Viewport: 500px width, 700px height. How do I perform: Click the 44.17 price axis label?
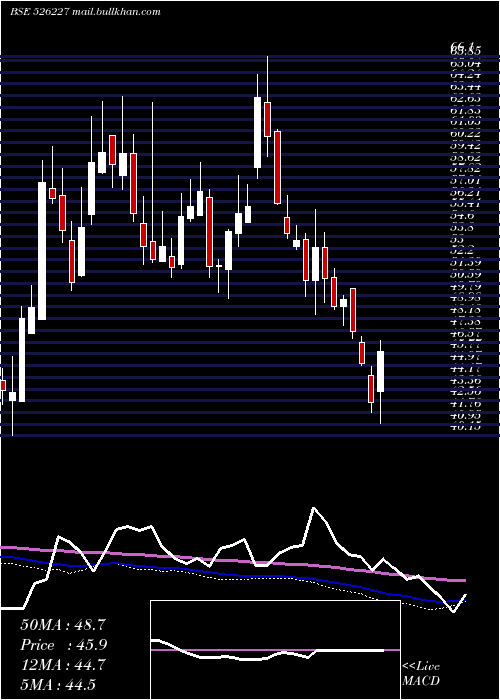(465, 368)
